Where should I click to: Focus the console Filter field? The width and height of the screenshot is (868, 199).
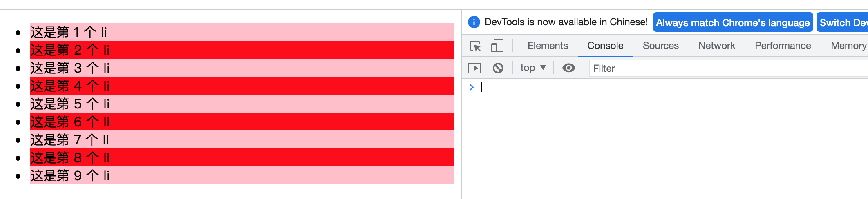729,68
